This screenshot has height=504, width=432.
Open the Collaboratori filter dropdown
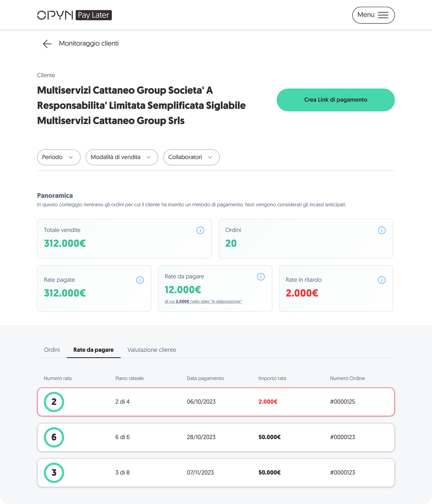191,157
